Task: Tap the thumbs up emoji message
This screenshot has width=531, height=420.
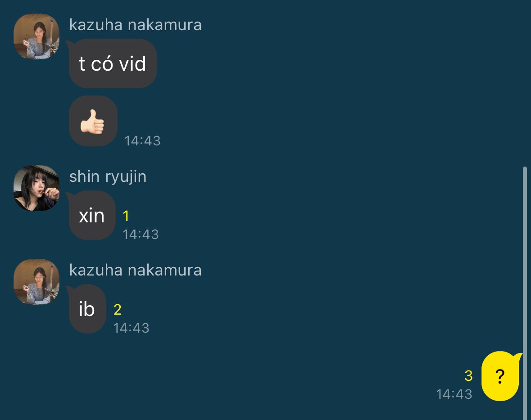Action: coord(93,121)
